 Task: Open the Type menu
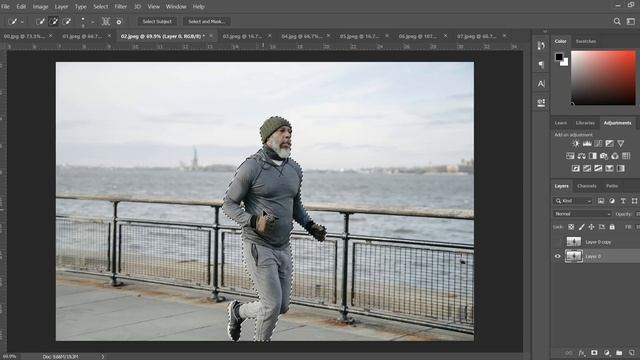tap(80, 7)
